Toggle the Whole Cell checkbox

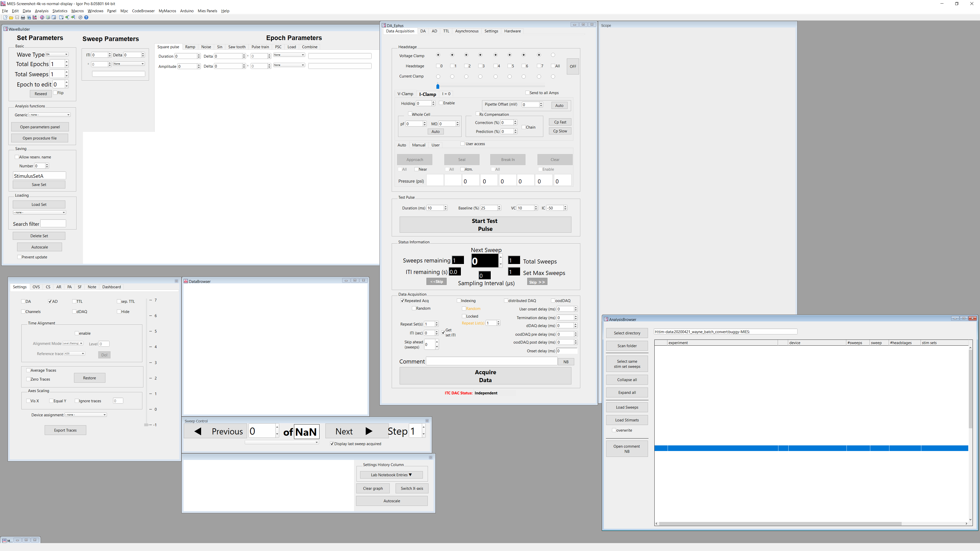[410, 114]
